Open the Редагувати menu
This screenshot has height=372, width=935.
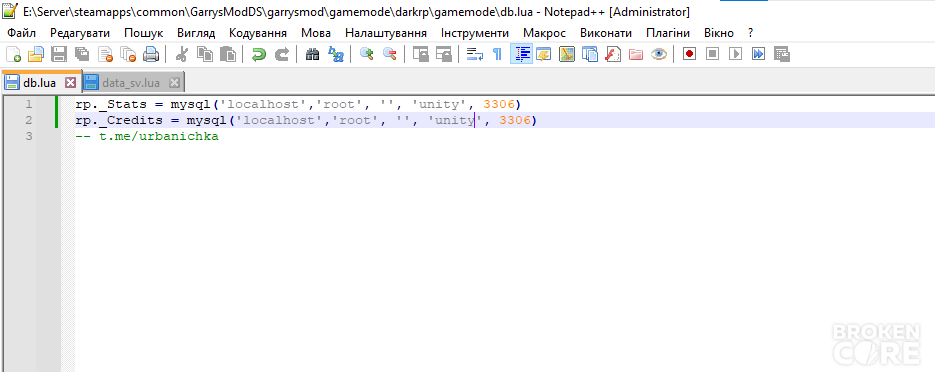pyautogui.click(x=80, y=33)
